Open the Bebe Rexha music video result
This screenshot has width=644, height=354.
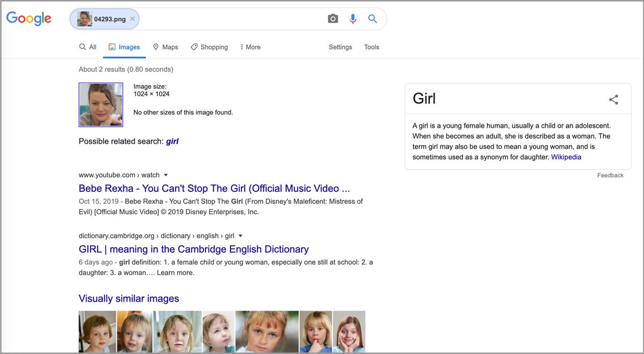pyautogui.click(x=214, y=189)
